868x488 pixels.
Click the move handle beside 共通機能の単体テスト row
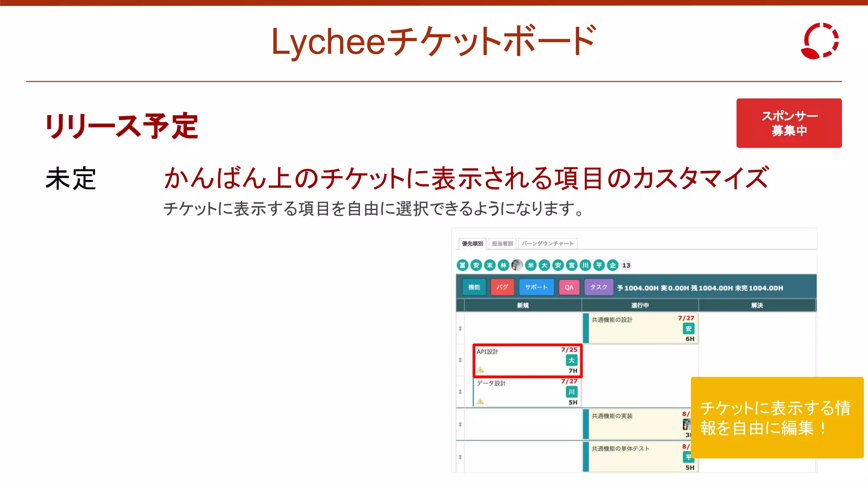460,457
